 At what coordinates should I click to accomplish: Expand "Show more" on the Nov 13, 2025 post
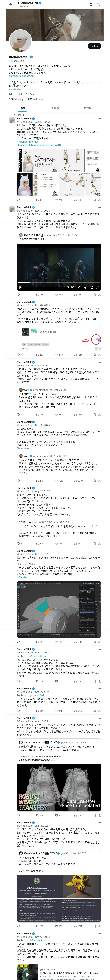coord(23,448)
